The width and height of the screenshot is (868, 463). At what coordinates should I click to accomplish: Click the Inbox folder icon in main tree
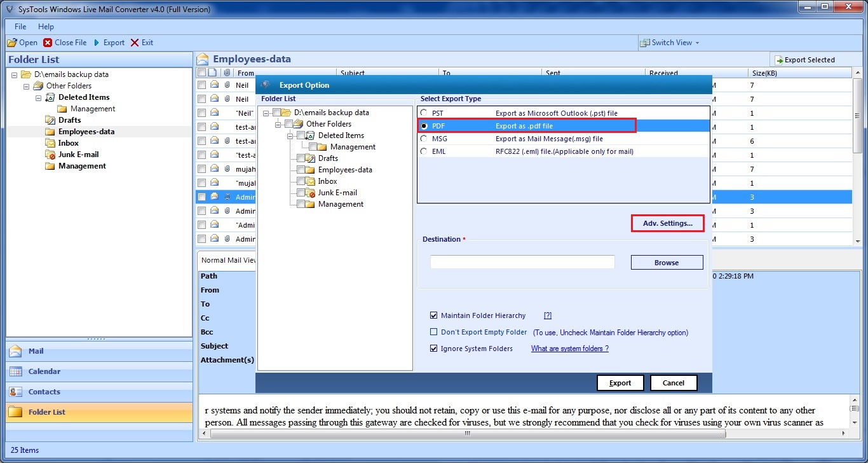(51, 143)
